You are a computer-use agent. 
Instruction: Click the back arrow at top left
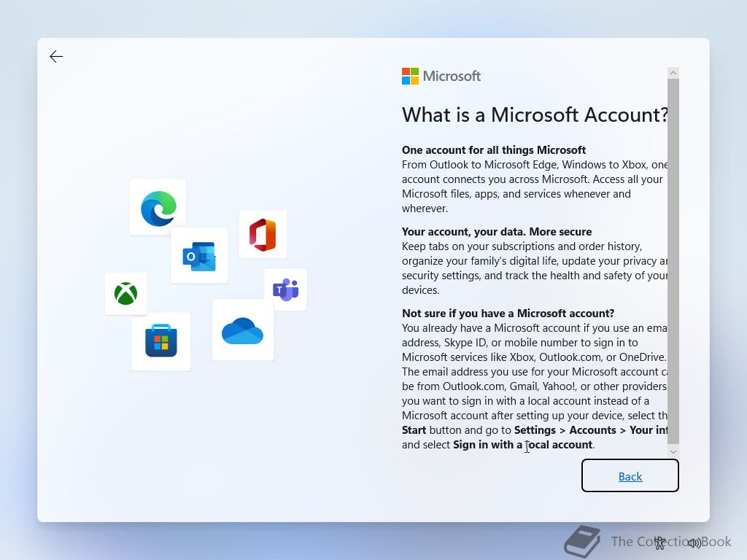point(56,57)
